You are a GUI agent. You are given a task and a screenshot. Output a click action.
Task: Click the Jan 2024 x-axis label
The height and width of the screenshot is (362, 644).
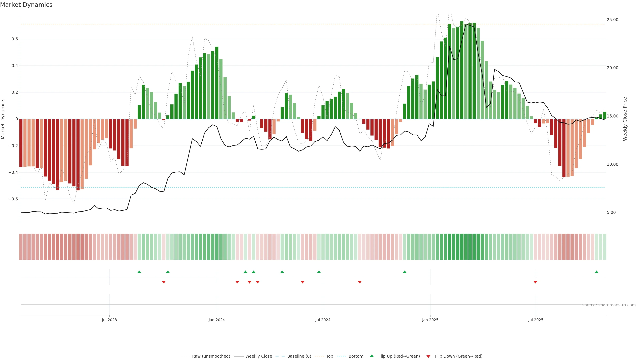[217, 320]
